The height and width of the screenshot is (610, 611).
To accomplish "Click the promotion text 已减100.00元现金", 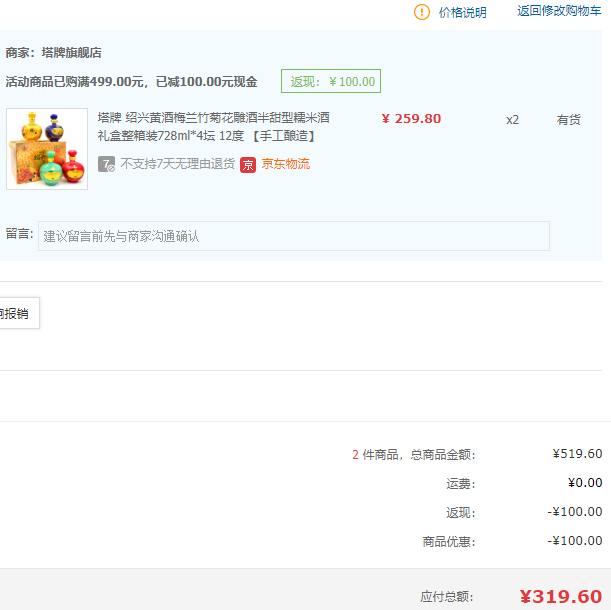I will click(x=207, y=82).
